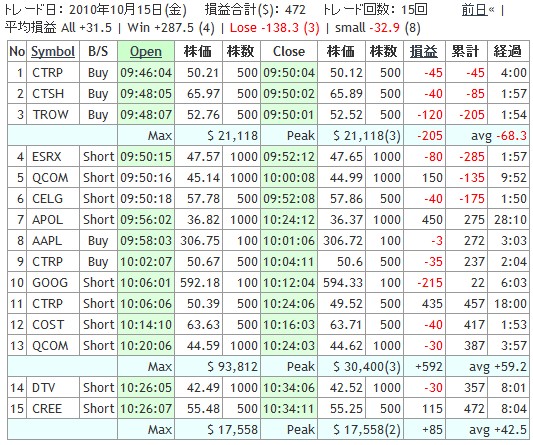The height and width of the screenshot is (445, 533).
Task: Select TROW symbol in row 3
Action: [50, 115]
